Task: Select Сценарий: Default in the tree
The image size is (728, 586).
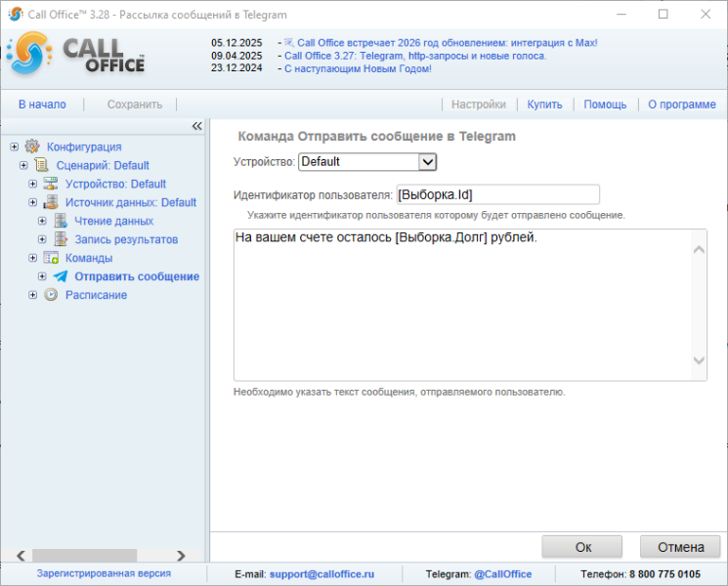Action: click(103, 165)
